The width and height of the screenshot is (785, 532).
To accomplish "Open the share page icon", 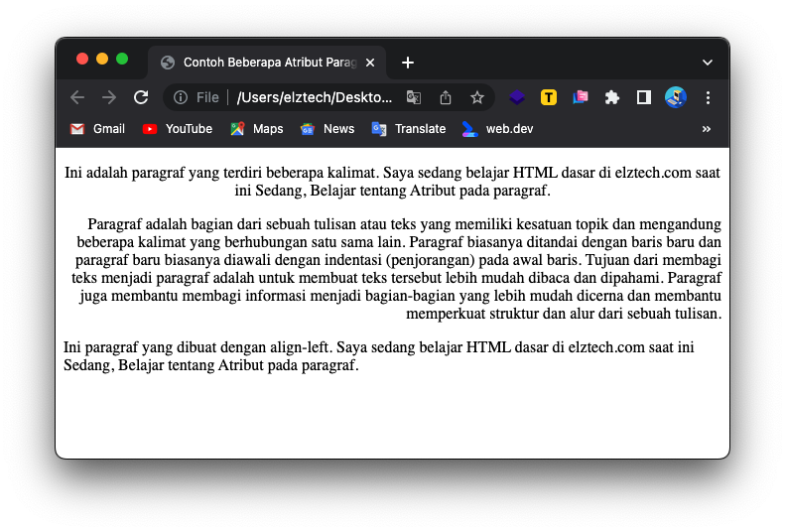I will [x=446, y=97].
